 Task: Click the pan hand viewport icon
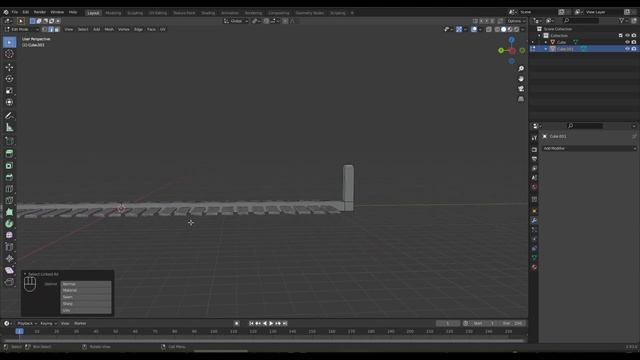click(521, 79)
